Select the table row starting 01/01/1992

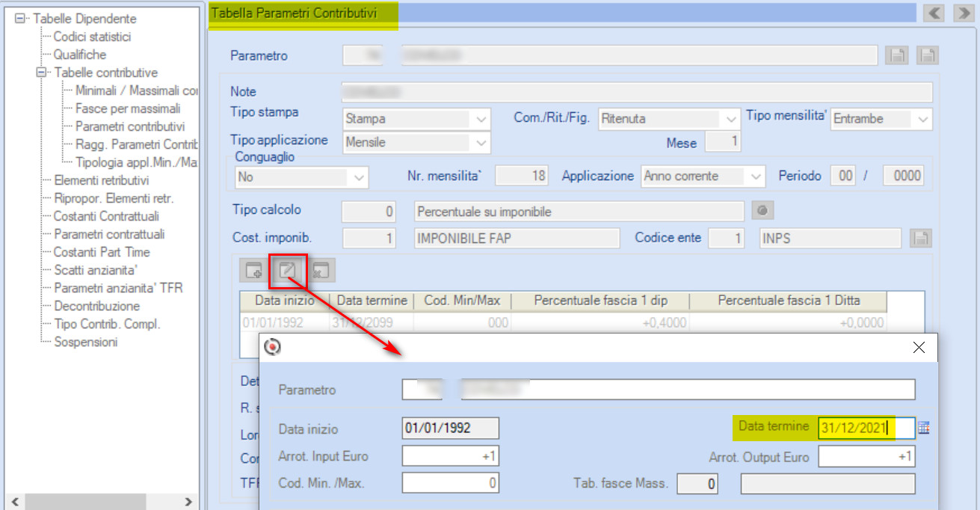[x=564, y=323]
